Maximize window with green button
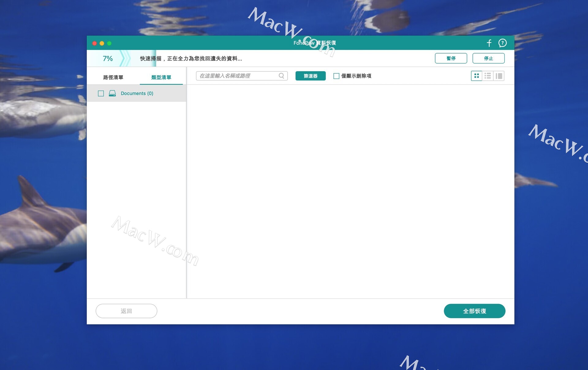The width and height of the screenshot is (588, 370). click(x=109, y=43)
